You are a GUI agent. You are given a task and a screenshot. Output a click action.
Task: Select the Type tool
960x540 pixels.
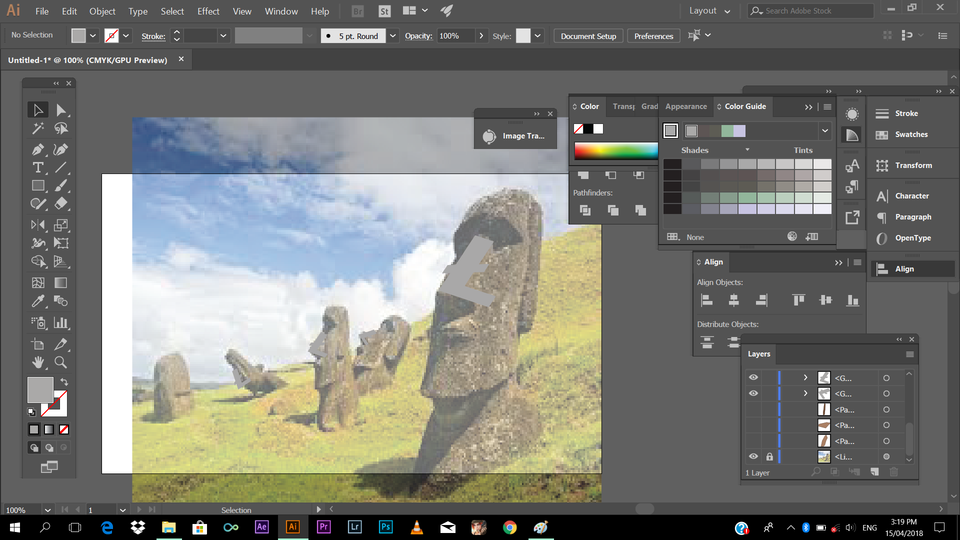coord(38,167)
